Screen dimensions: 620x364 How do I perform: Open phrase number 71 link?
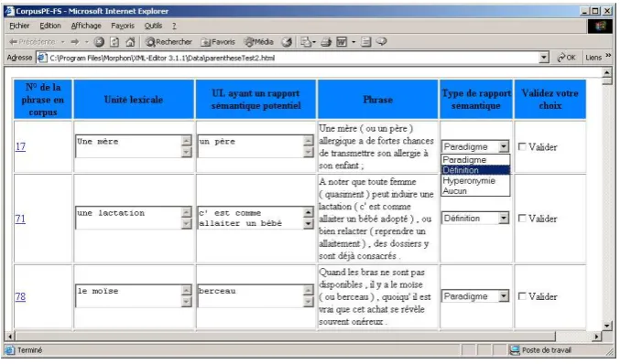20,219
